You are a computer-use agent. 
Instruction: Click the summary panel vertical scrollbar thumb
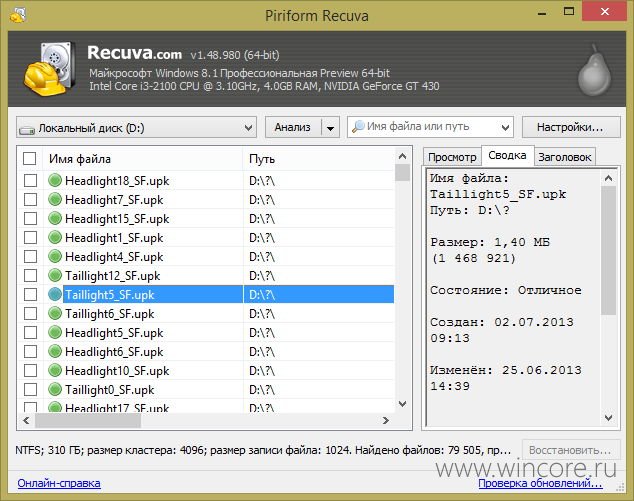coord(608,250)
